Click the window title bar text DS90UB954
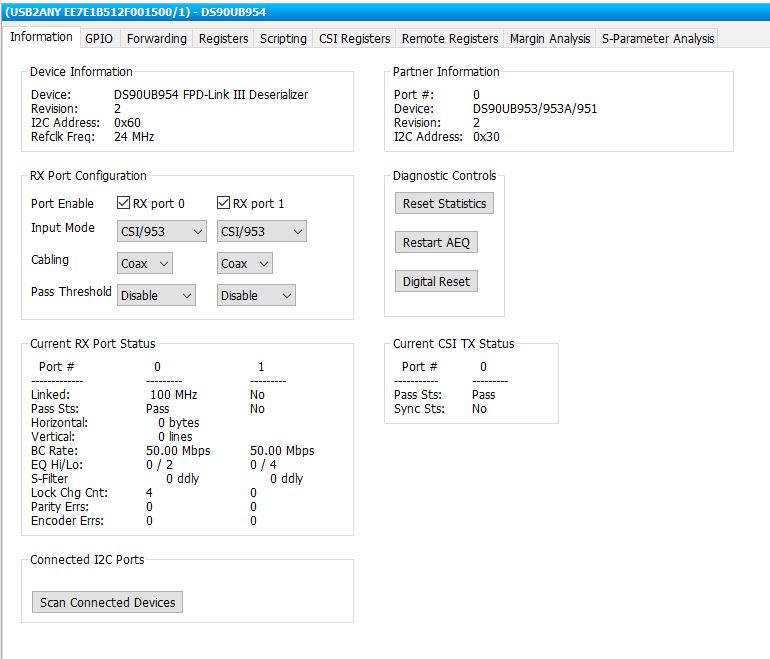Image resolution: width=770 pixels, height=659 pixels. point(233,12)
